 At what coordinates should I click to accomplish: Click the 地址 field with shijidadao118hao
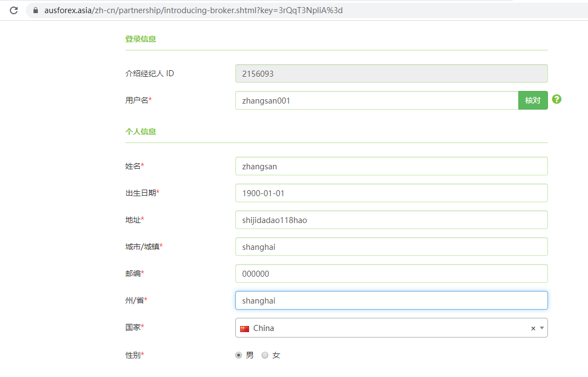391,220
